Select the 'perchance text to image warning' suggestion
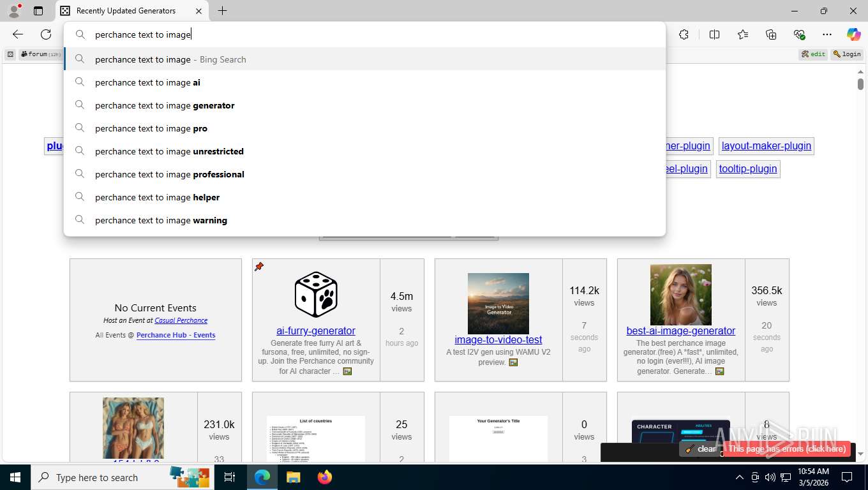 point(364,220)
